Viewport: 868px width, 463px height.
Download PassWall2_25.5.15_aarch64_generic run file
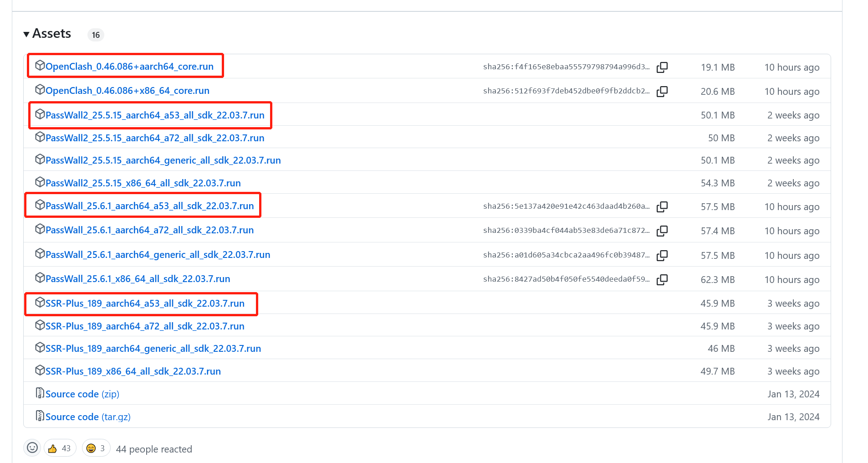point(163,160)
